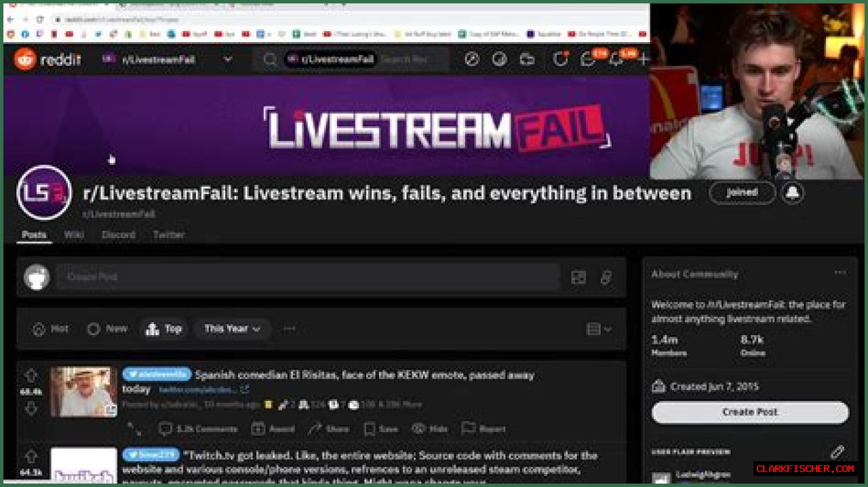
Task: Attach a link via Create Post link icon
Action: pos(606,277)
